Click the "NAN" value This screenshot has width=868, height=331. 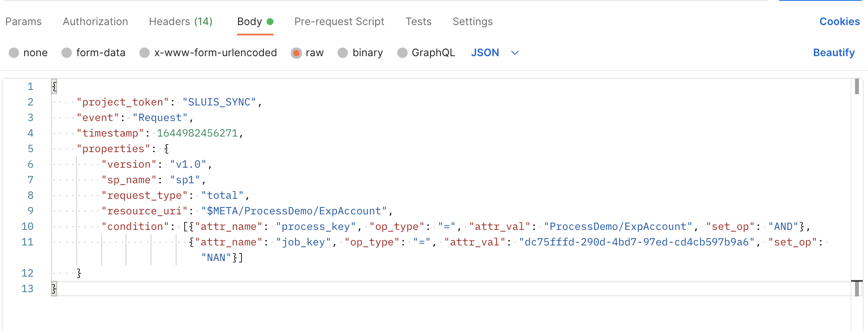click(x=216, y=258)
